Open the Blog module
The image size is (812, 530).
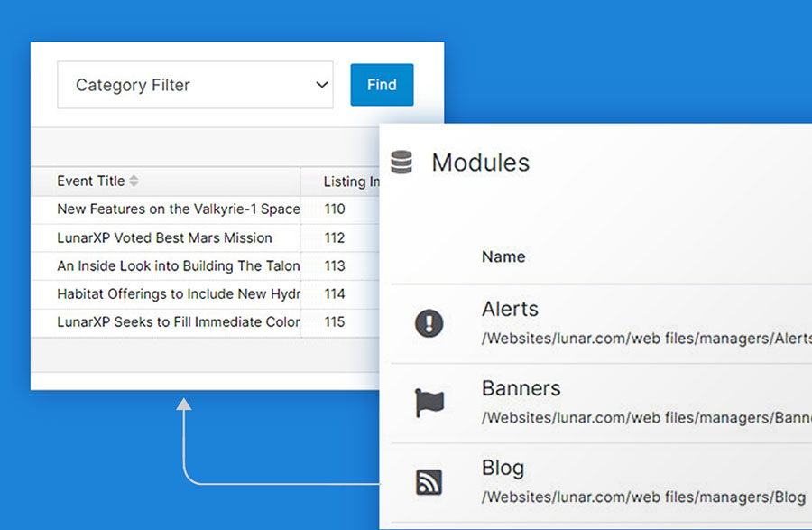point(503,469)
